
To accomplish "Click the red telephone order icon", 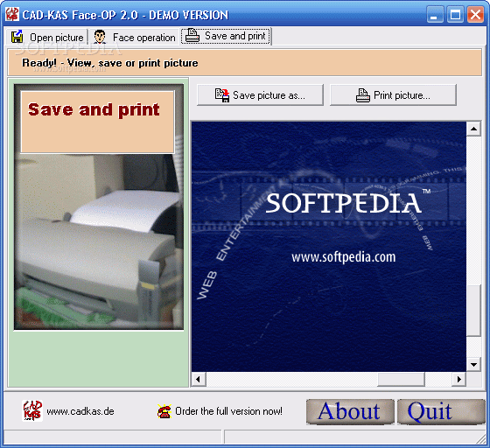I will tap(164, 411).
